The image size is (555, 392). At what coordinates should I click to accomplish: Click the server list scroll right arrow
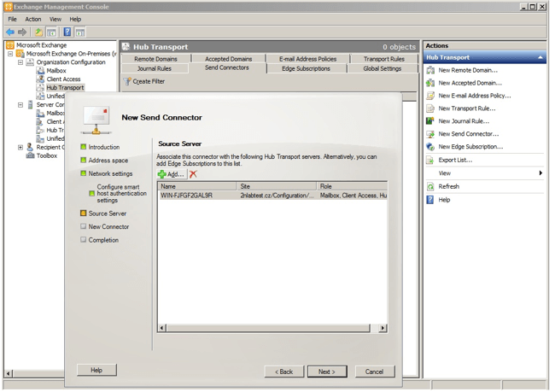point(383,328)
